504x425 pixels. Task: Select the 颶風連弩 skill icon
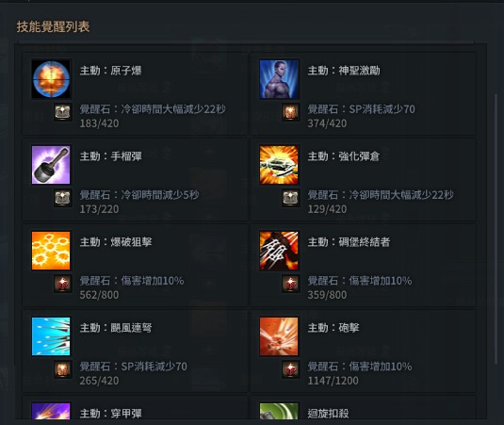[51, 336]
